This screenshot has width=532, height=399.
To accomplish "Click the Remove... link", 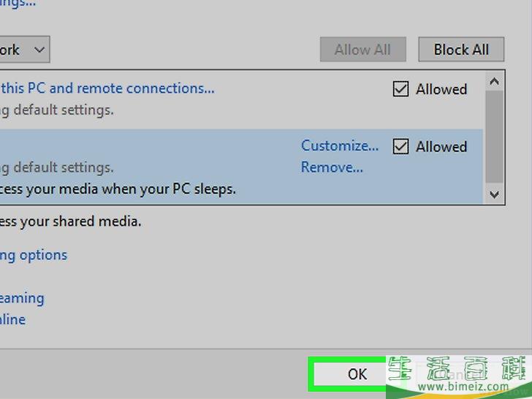I will pos(332,167).
